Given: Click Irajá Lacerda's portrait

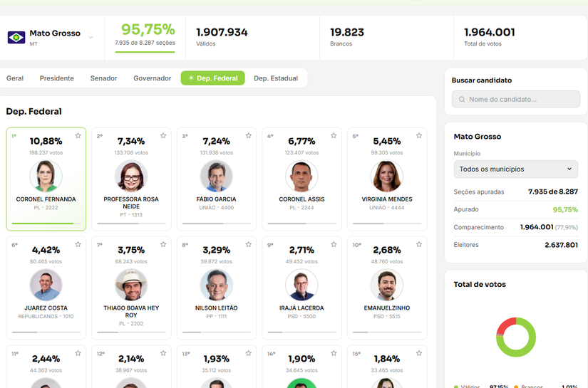Looking at the screenshot, I should coord(301,285).
